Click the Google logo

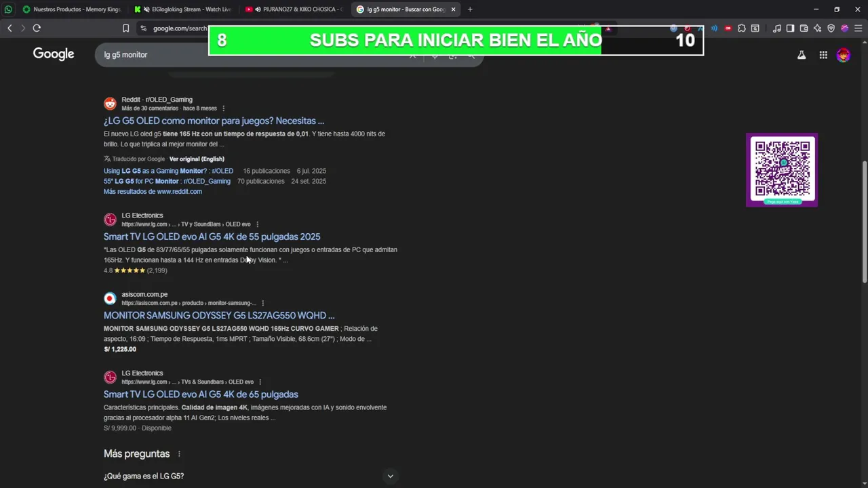click(x=54, y=54)
